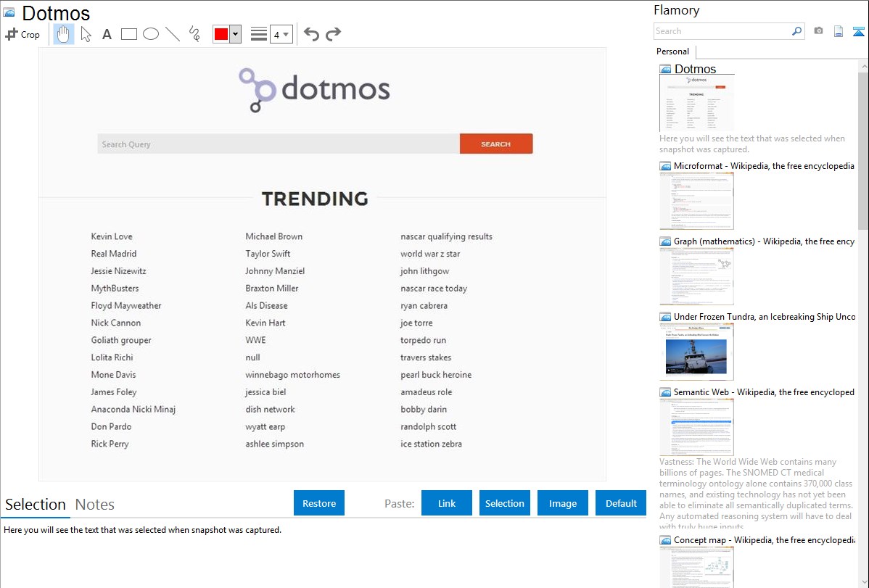Select the text annotation tool
This screenshot has height=588, width=869.
click(x=107, y=34)
